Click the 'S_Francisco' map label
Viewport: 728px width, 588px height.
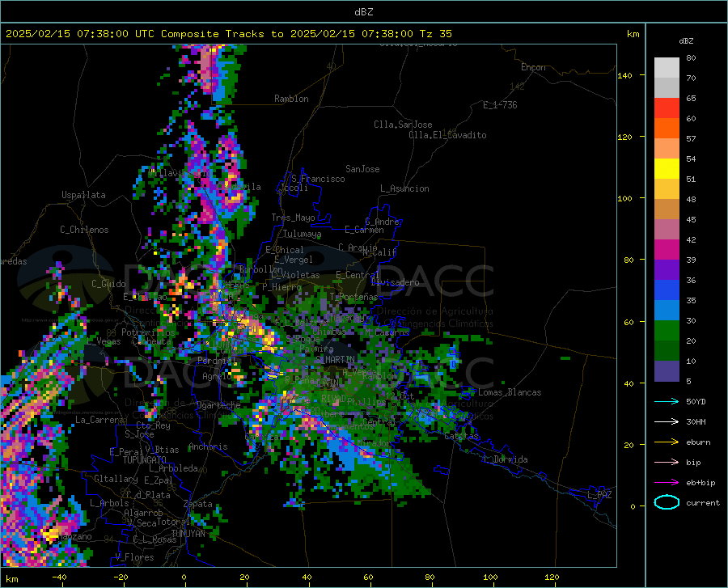318,179
